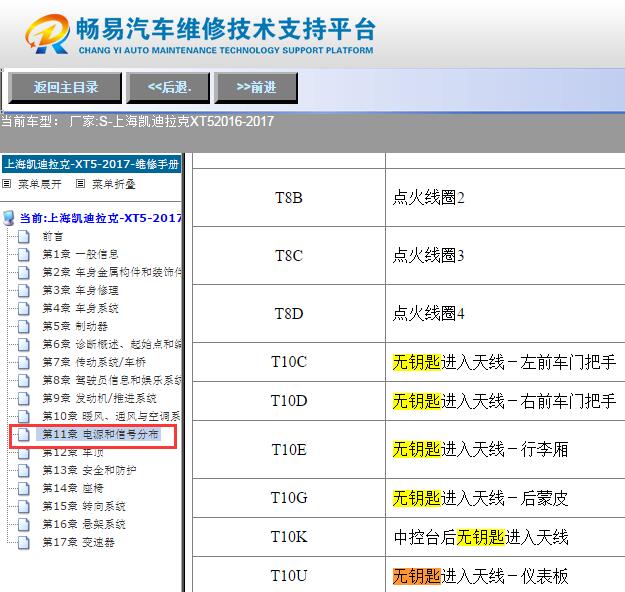The image size is (625, 592).
Task: Open 第10章 暖风、通风与空调系统
Action: coord(112,416)
